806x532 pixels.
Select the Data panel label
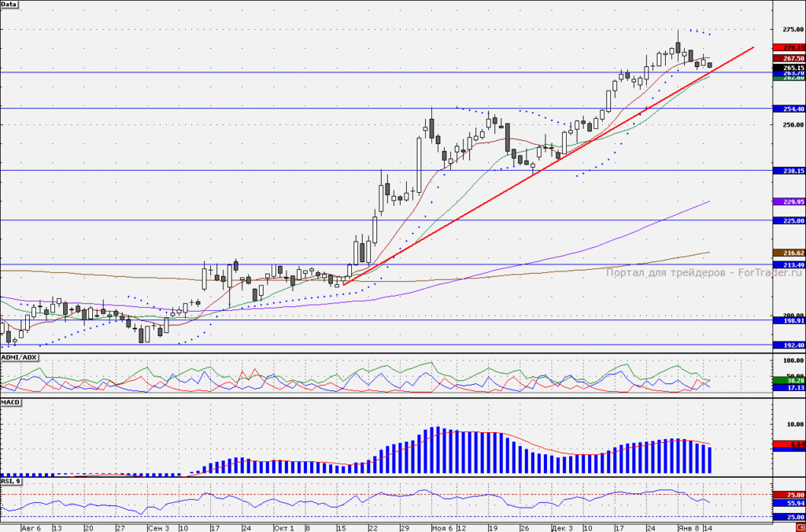[x=9, y=4]
